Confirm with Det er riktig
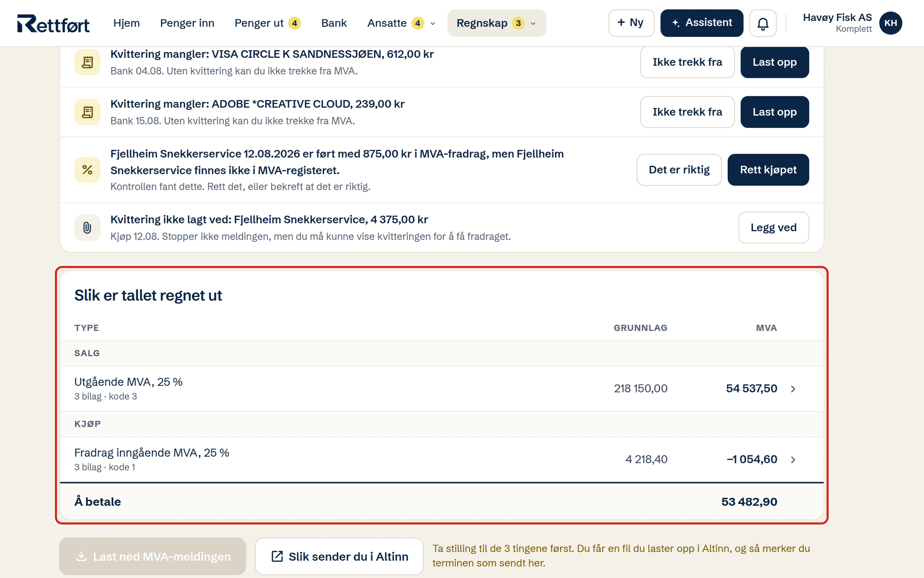Image resolution: width=924 pixels, height=578 pixels. [x=679, y=170]
